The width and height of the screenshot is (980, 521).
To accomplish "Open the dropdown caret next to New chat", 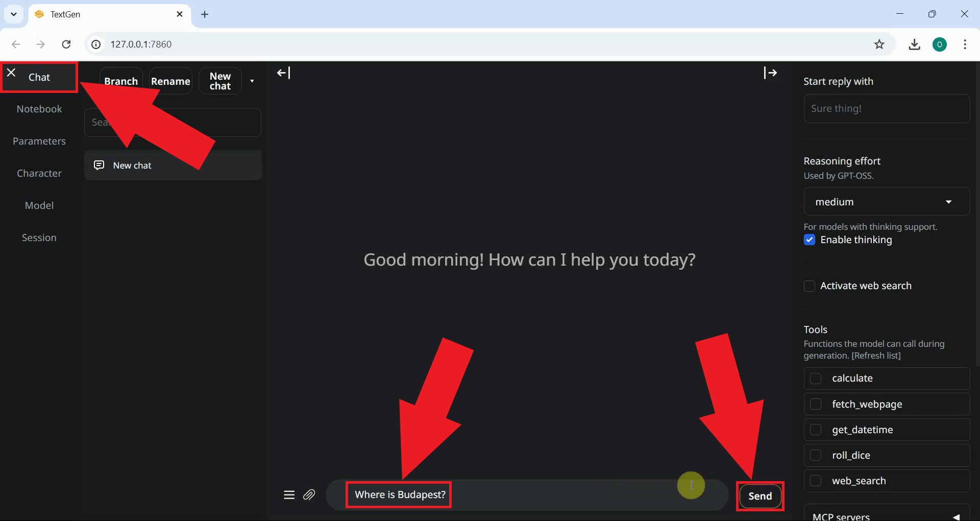I will click(252, 81).
